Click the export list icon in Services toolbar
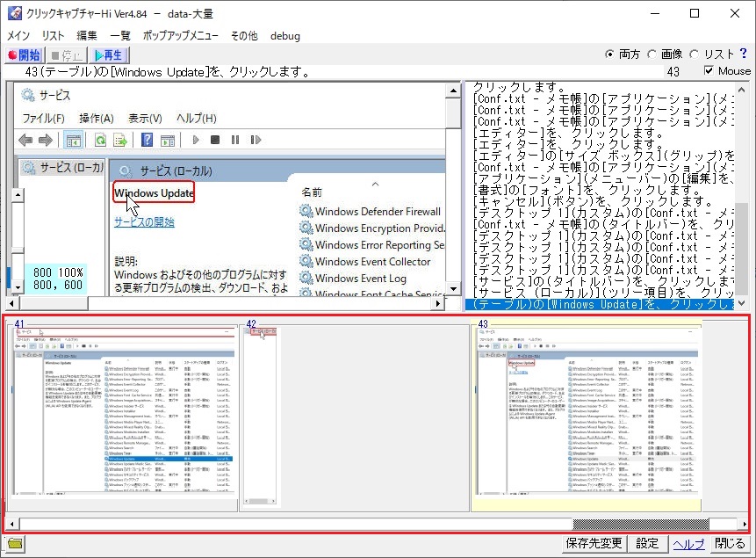 (x=119, y=140)
